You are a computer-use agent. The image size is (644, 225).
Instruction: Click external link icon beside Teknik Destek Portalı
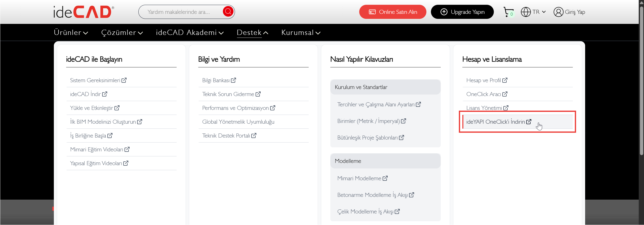(254, 136)
